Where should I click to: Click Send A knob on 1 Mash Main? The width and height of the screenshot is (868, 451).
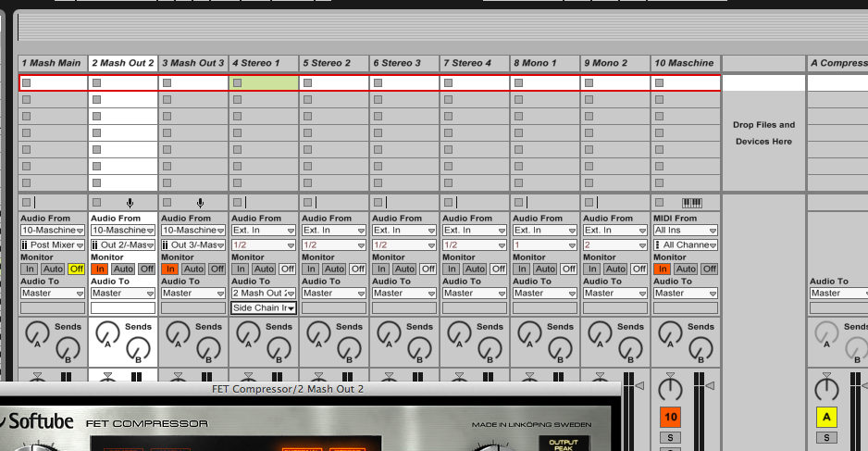[x=36, y=332]
